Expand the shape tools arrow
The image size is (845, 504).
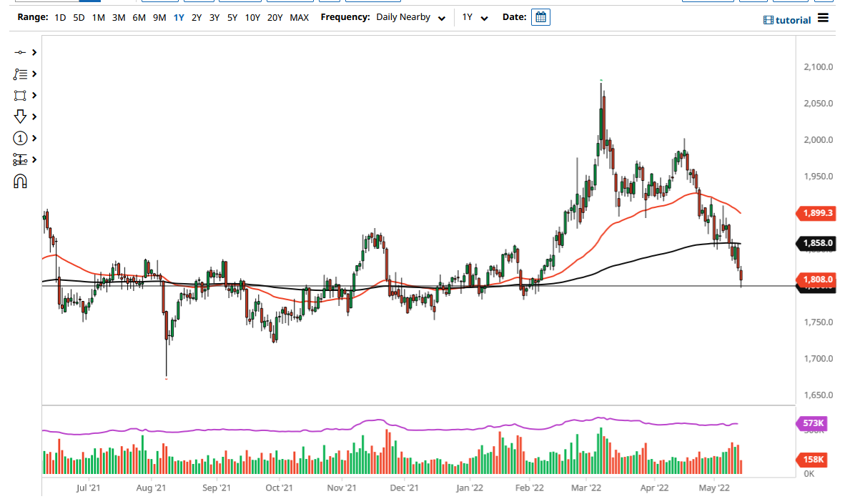coord(34,95)
